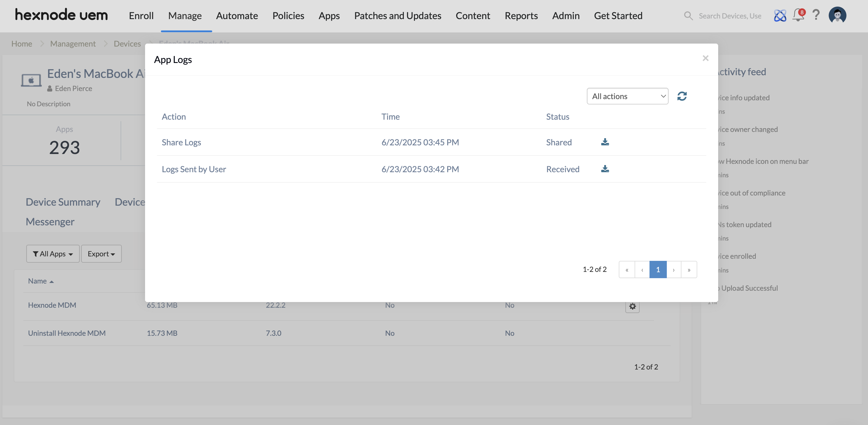Go to previous page of App Logs
The image size is (868, 425).
tap(642, 269)
